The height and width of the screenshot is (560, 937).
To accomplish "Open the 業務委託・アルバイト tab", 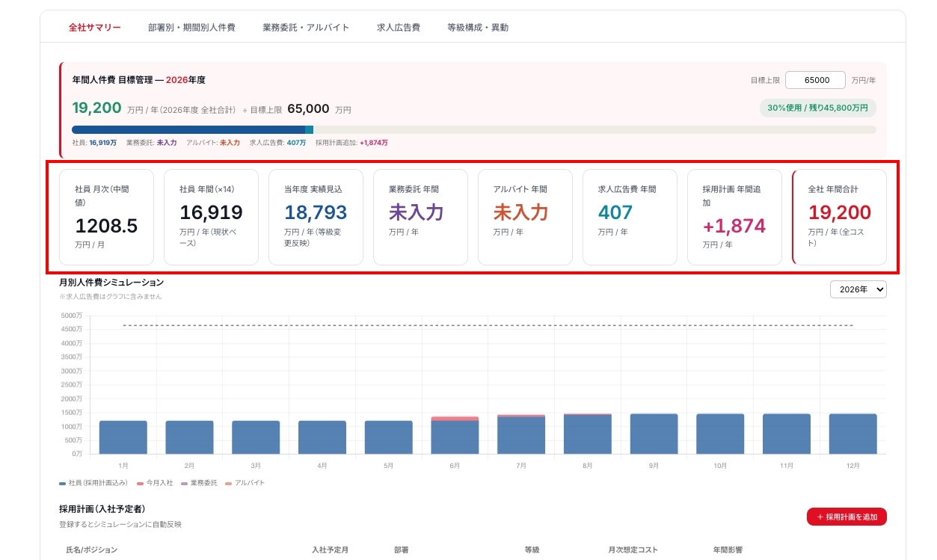I will point(306,28).
